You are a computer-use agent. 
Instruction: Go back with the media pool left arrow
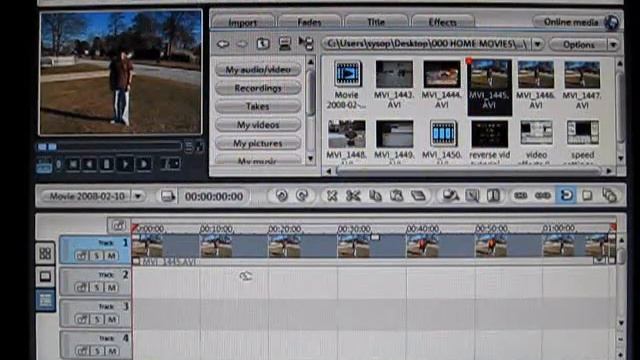tap(223, 43)
